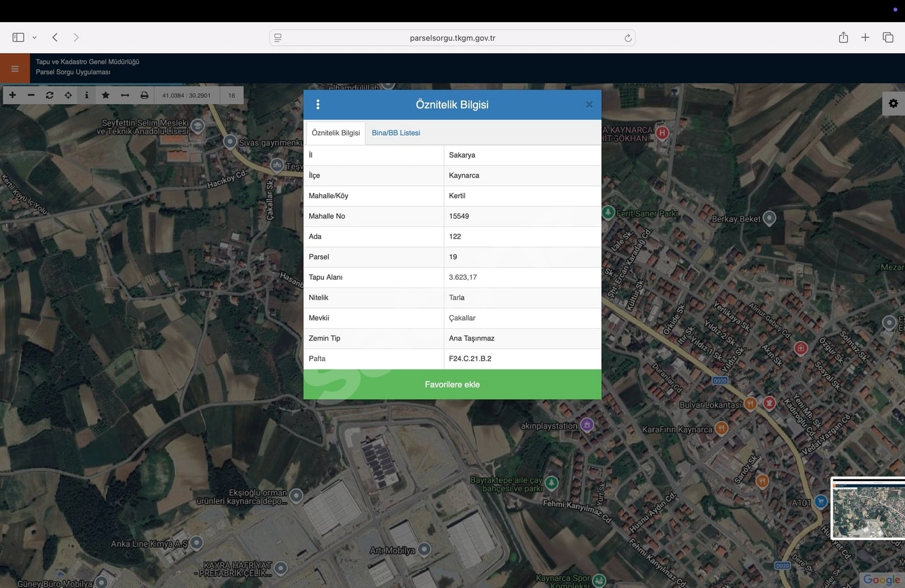Screen dimensions: 905x588
Task: Select the distance measure tool
Action: [x=125, y=95]
